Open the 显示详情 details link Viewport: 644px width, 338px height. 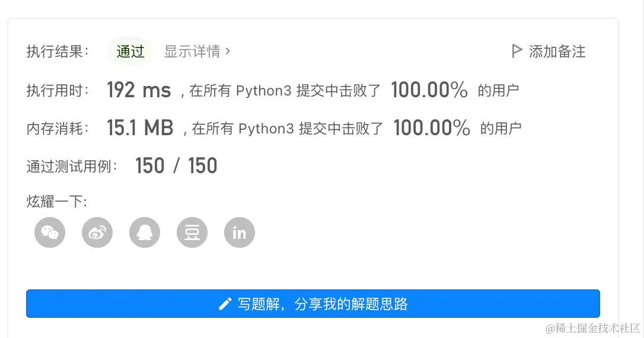coord(192,52)
